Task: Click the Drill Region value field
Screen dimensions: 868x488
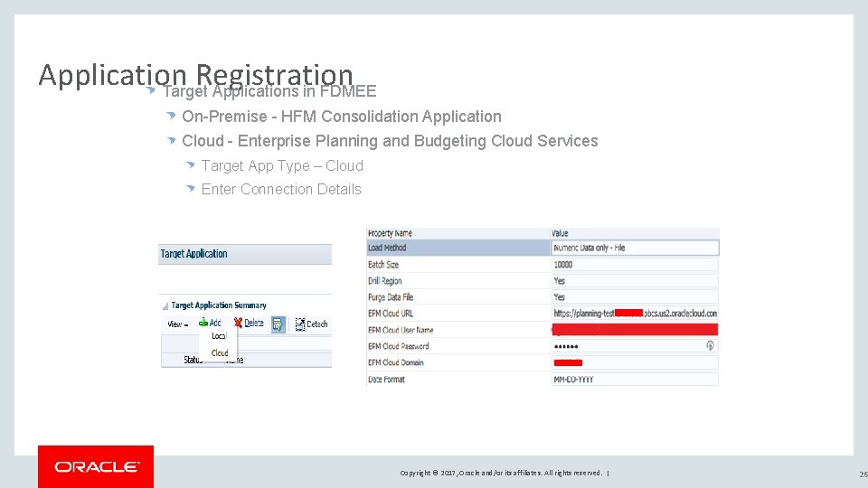Action: click(635, 280)
